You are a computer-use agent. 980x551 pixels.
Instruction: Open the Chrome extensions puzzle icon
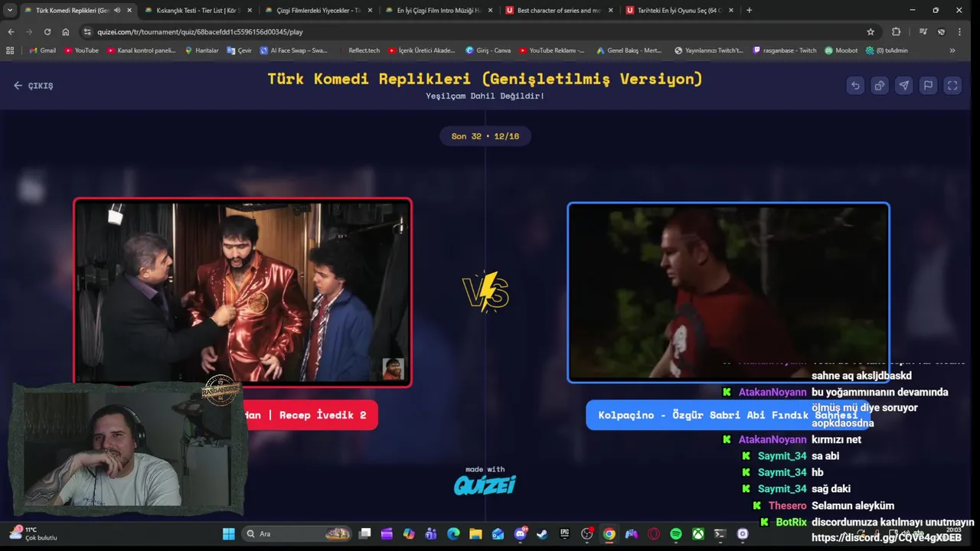(897, 31)
